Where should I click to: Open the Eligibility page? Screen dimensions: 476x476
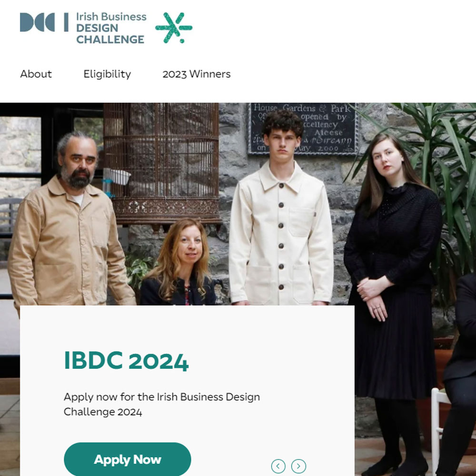coord(107,74)
